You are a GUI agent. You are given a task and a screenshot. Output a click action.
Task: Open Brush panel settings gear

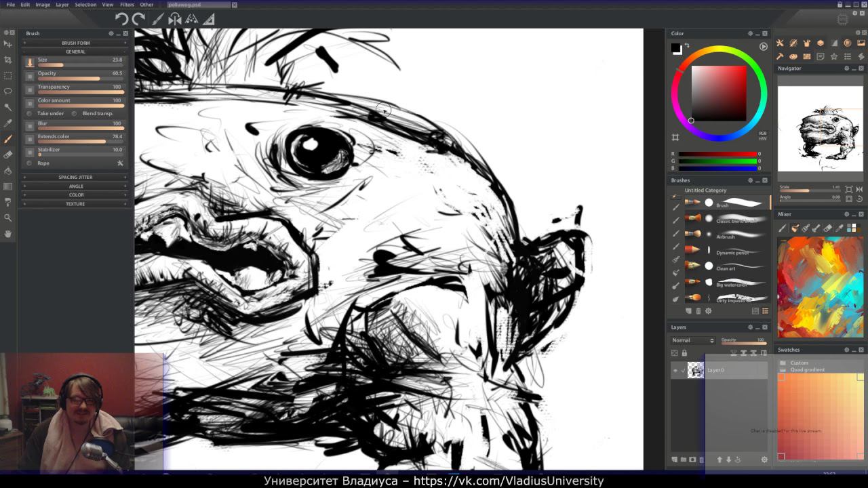(x=111, y=33)
